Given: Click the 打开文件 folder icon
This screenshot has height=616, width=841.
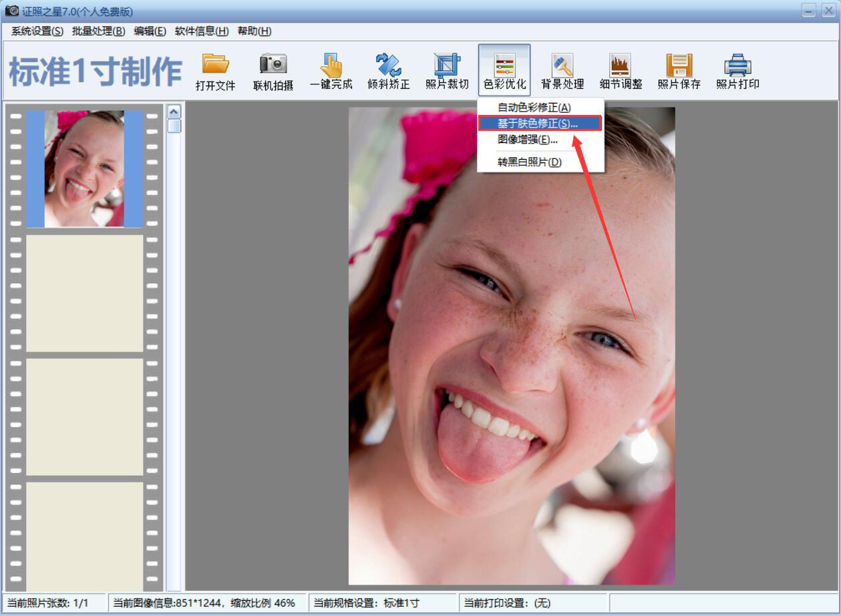Looking at the screenshot, I should point(215,65).
